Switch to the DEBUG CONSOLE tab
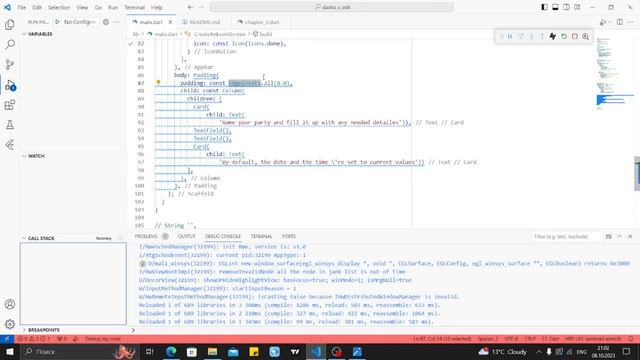Viewport: 640px width, 360px height. pos(223,236)
